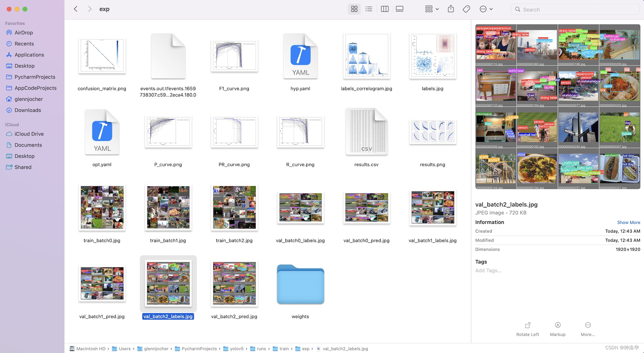
Task: Click the Share toolbar icon
Action: [x=451, y=9]
